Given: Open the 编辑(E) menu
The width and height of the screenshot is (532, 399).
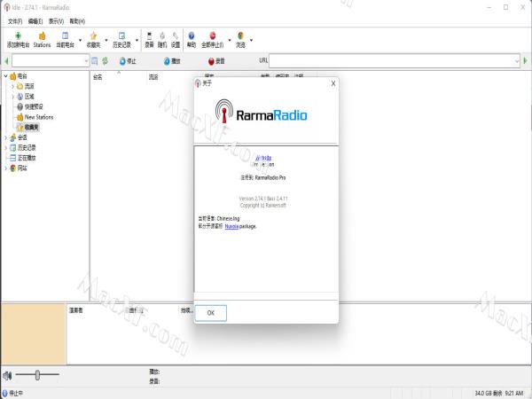Looking at the screenshot, I should tap(35, 21).
